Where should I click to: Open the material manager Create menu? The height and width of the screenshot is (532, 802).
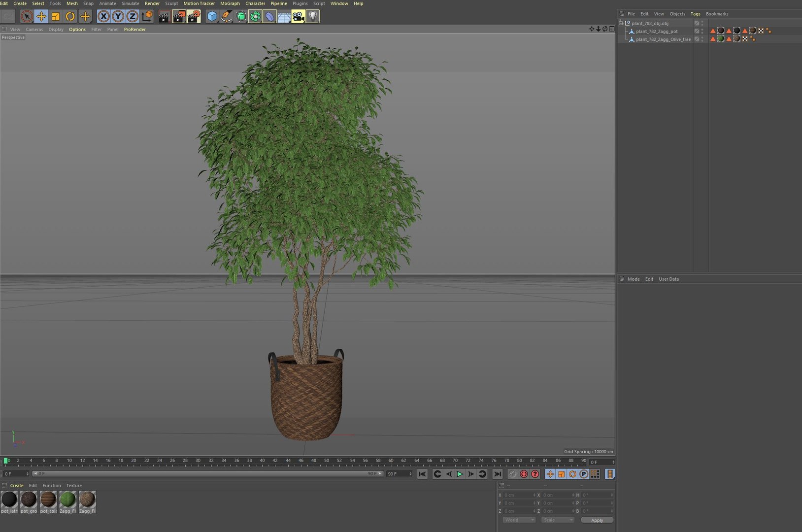click(x=17, y=486)
